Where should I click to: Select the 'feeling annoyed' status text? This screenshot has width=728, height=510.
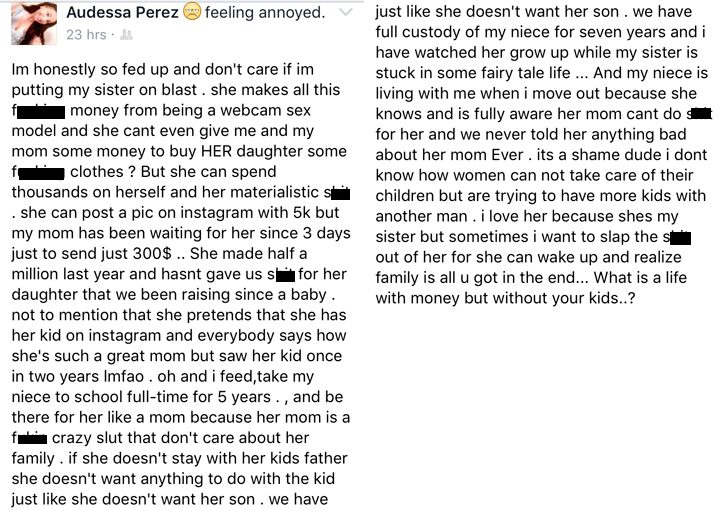(265, 13)
